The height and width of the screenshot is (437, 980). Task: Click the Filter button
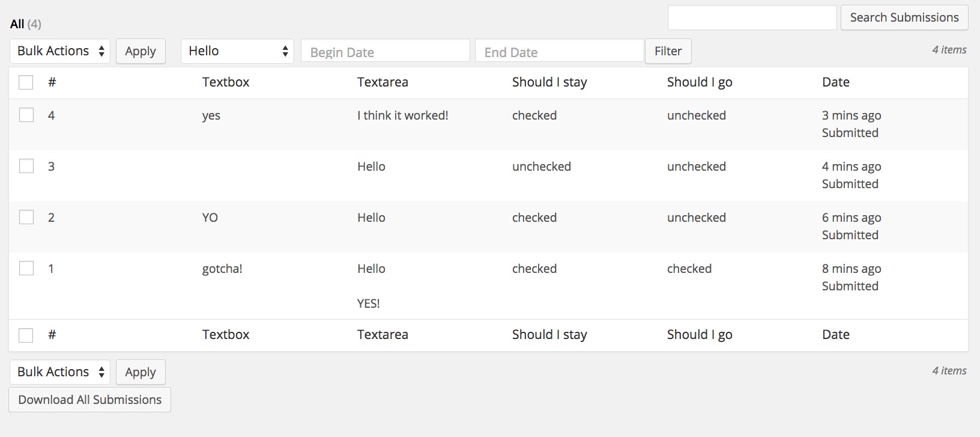coord(668,51)
